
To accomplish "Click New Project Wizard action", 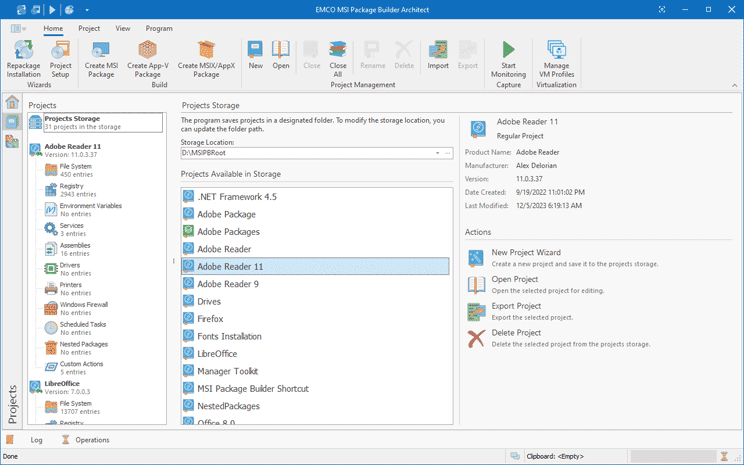I will (563, 258).
